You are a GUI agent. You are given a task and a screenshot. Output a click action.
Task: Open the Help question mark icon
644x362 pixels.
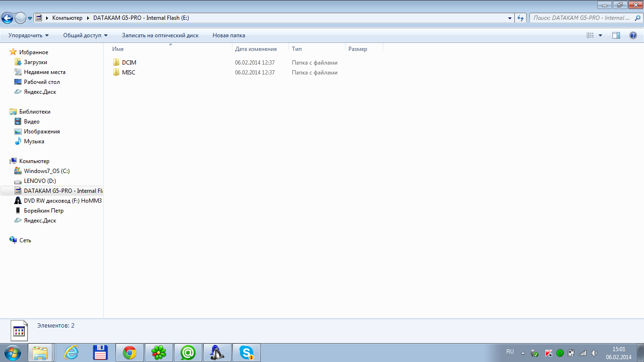coord(633,35)
